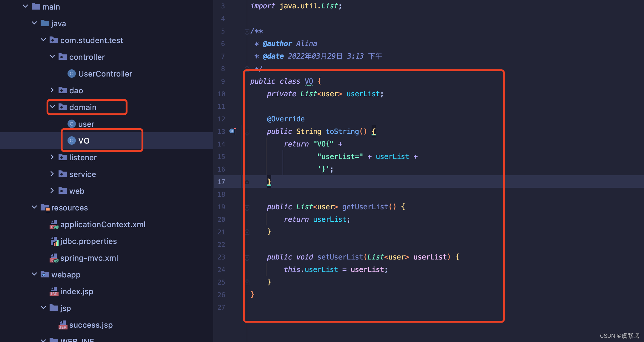Click the UserController class icon

[x=72, y=74]
